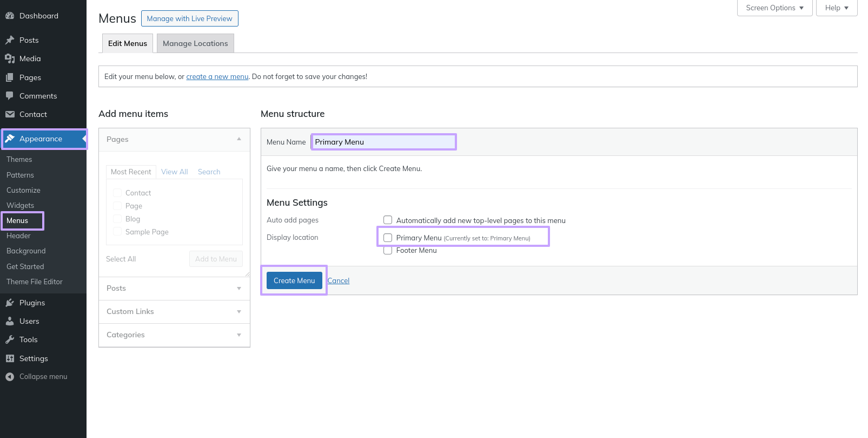Image resolution: width=868 pixels, height=438 pixels.
Task: Open Theme File Editor in Appearance submenu
Action: 35,282
